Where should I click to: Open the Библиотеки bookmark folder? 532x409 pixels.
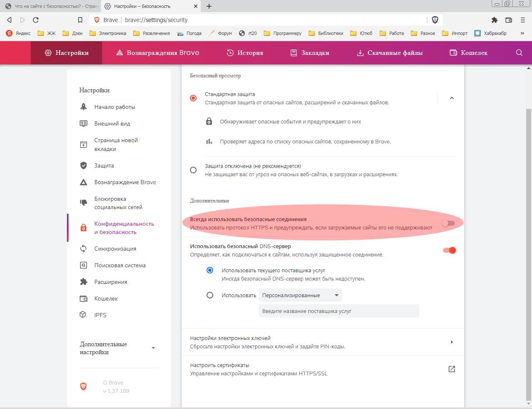[326, 33]
